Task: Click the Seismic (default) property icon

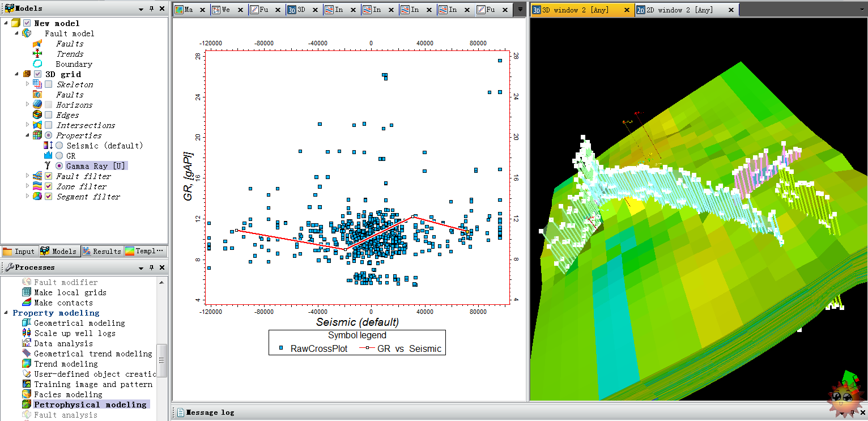Action: [48, 146]
